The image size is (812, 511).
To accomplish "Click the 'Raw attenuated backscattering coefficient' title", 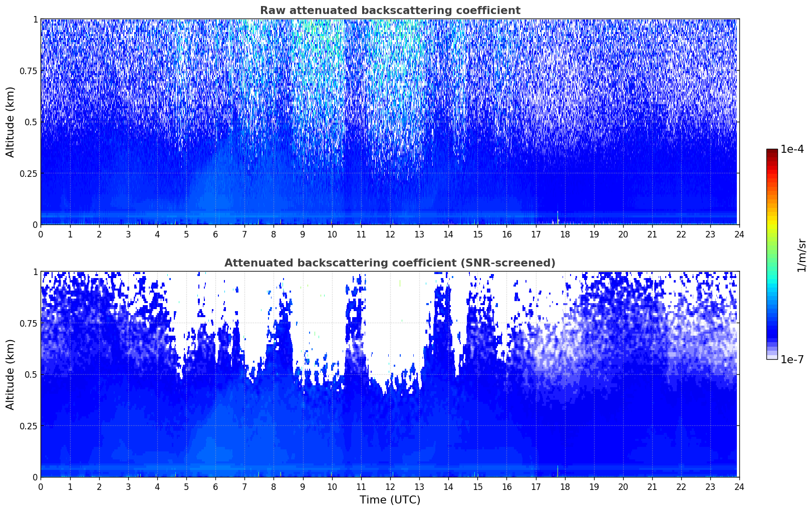I will click(x=390, y=11).
